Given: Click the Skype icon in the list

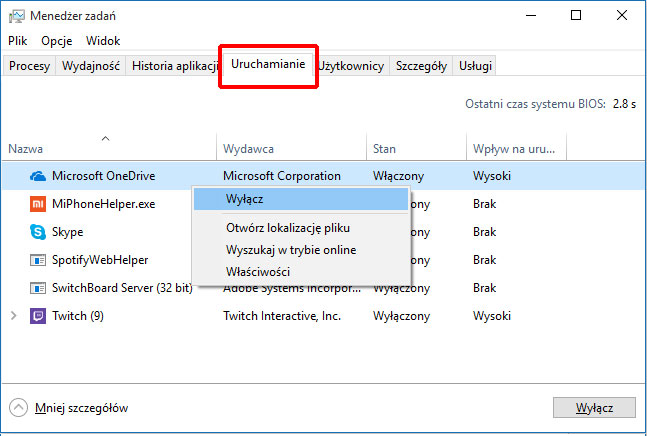Looking at the screenshot, I should pyautogui.click(x=38, y=232).
